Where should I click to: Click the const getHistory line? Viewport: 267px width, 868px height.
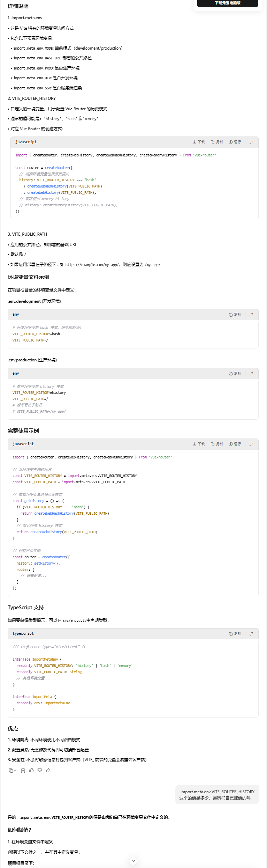point(38,501)
